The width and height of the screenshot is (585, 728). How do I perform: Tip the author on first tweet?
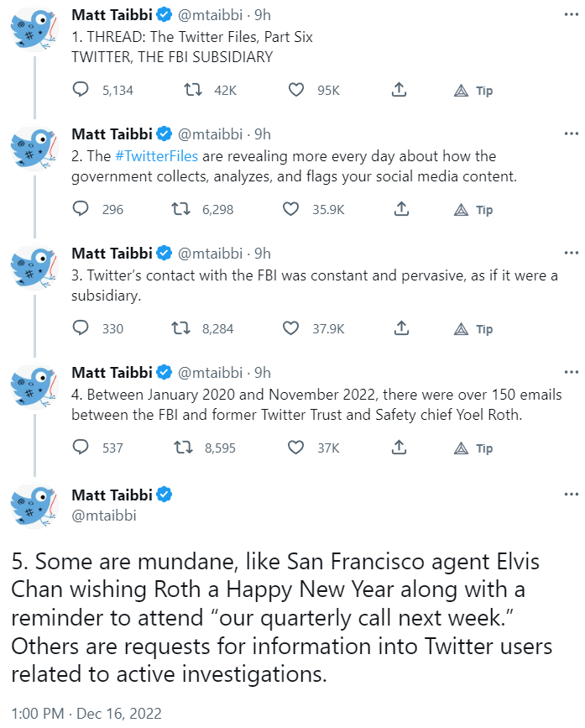tap(474, 91)
